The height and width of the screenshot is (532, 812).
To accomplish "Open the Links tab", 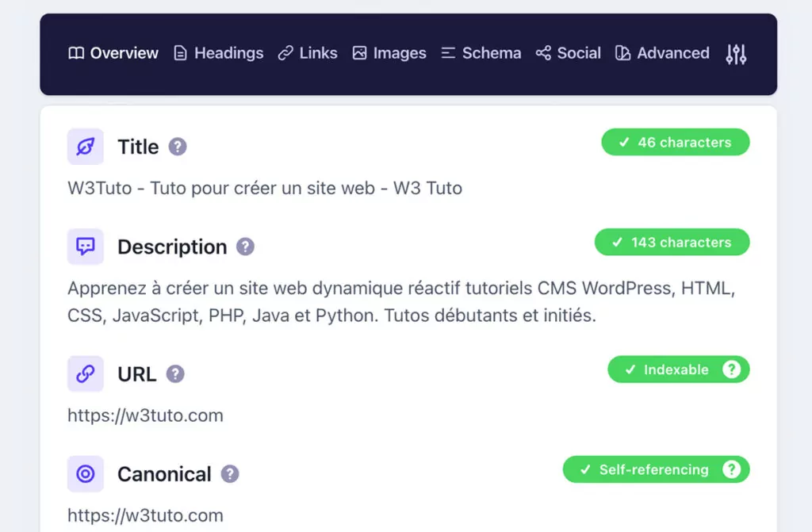I will pos(308,53).
